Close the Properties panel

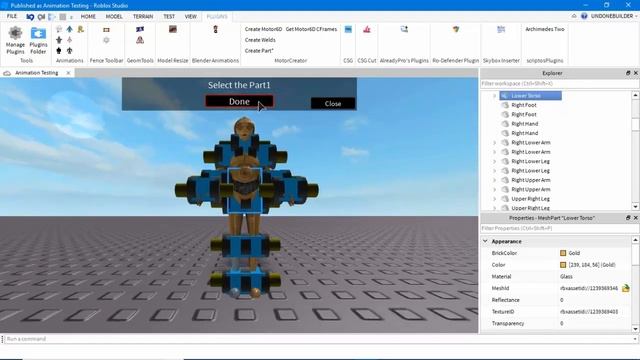pyautogui.click(x=636, y=218)
